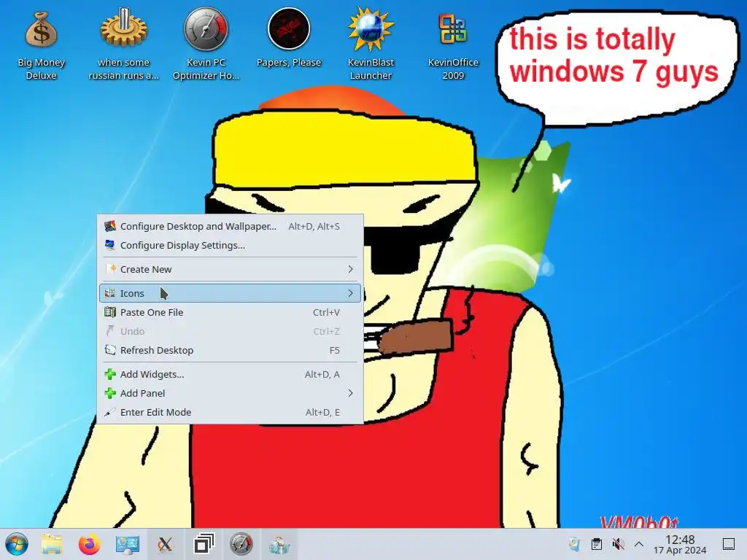Choose Configure Desktop and Wallpaper...
Screen dimensions: 747x560
tap(230, 226)
